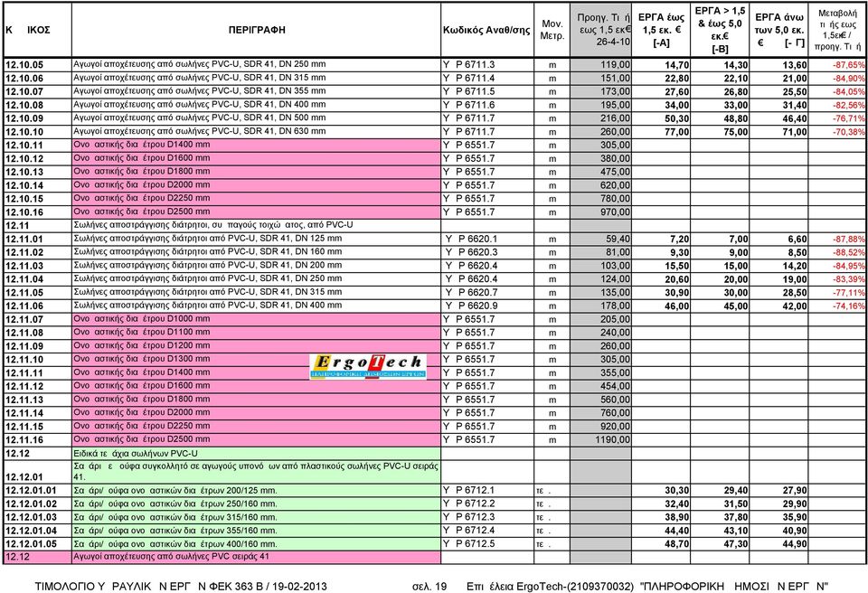The image size is (868, 593).
Task: Click the section 12.11 description ending in 'από PVC-U'
Action: (x=213, y=225)
